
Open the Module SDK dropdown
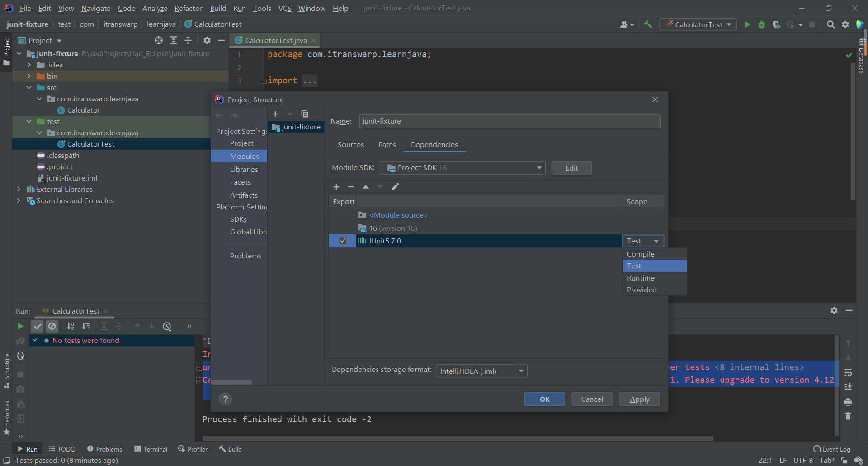(462, 168)
